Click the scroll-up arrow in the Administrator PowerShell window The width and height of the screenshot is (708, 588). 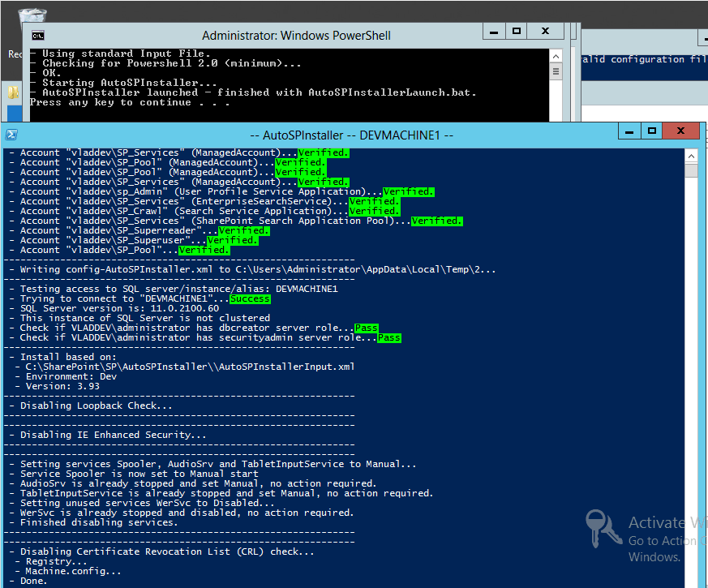[x=556, y=57]
